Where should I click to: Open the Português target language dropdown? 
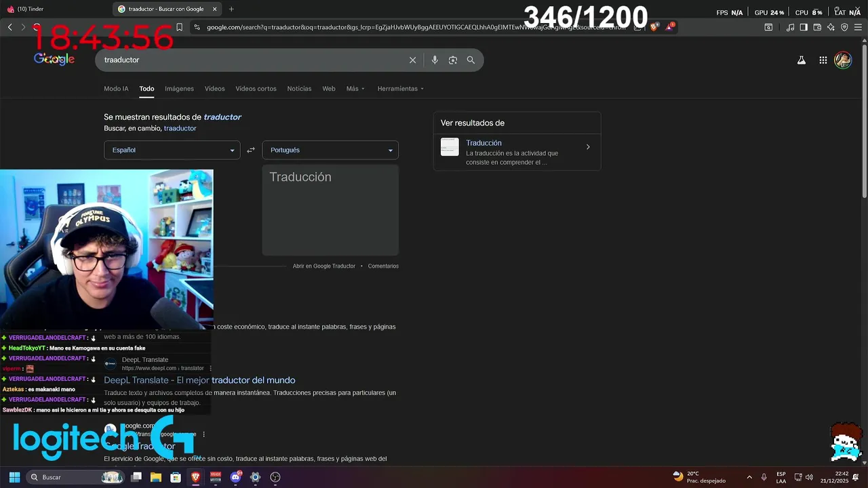coord(330,150)
